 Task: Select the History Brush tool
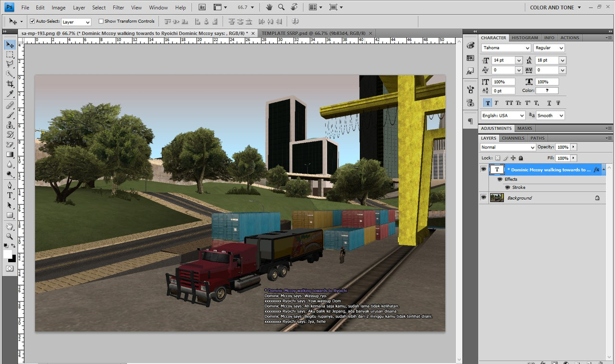10,135
